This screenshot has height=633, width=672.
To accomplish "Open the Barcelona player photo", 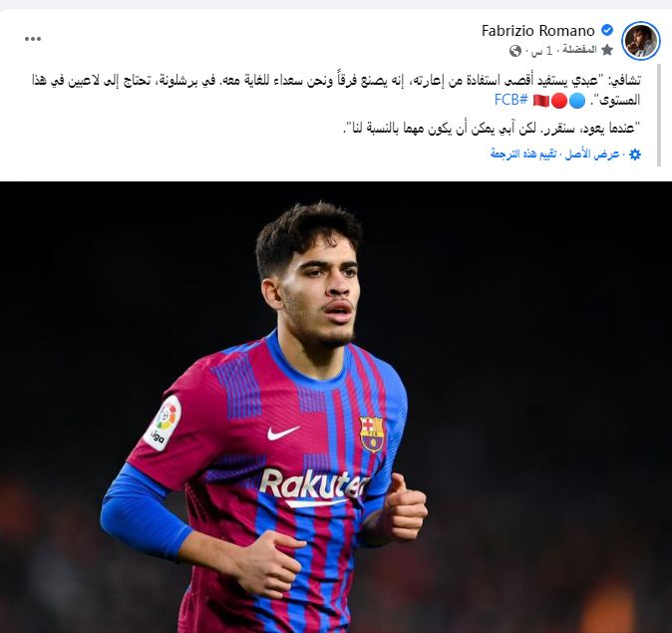I will click(336, 407).
